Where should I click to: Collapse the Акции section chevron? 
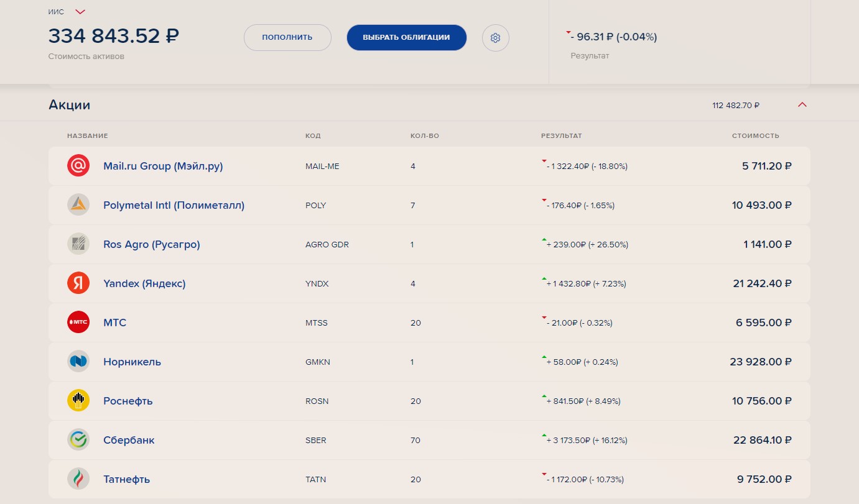coord(802,105)
